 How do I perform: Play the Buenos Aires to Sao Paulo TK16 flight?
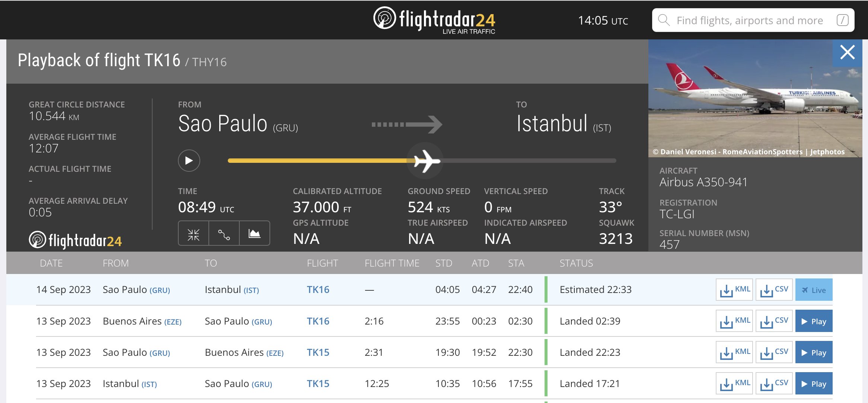tap(814, 321)
